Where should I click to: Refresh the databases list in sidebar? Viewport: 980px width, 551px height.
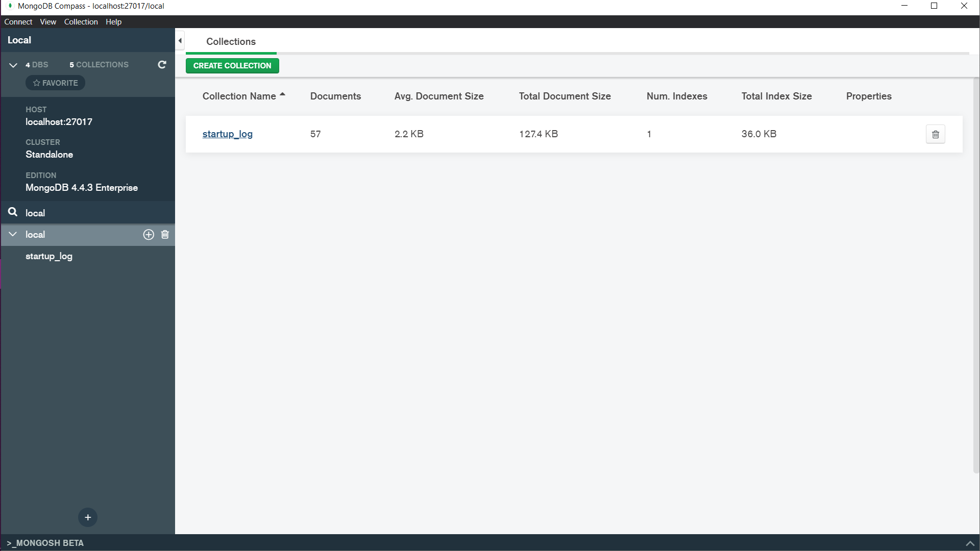point(162,65)
